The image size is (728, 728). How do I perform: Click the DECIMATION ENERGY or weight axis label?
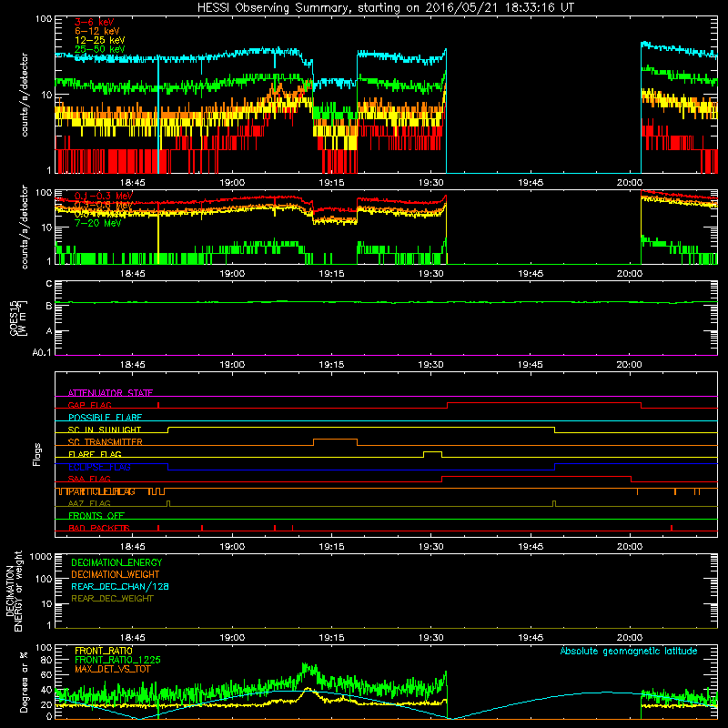[14, 591]
